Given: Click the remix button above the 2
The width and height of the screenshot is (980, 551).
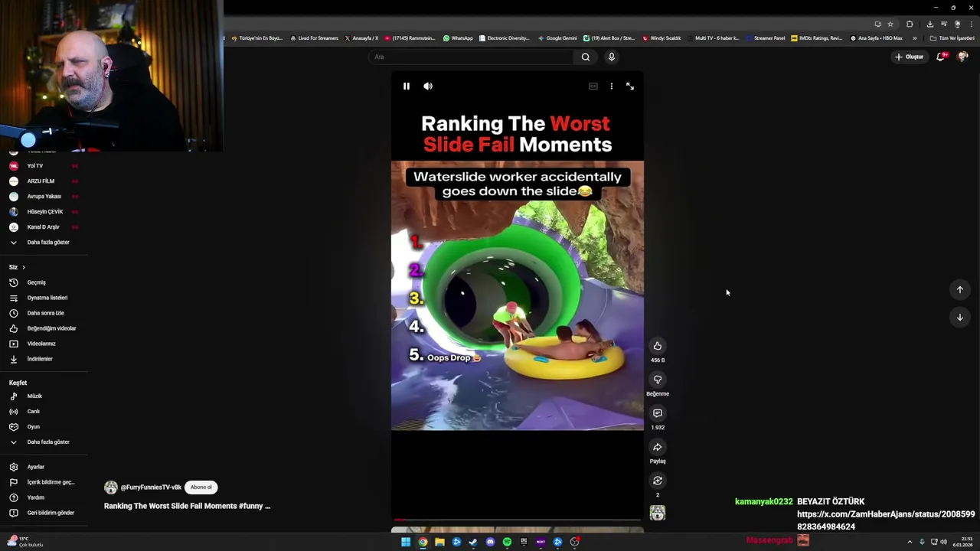Looking at the screenshot, I should coord(658,481).
